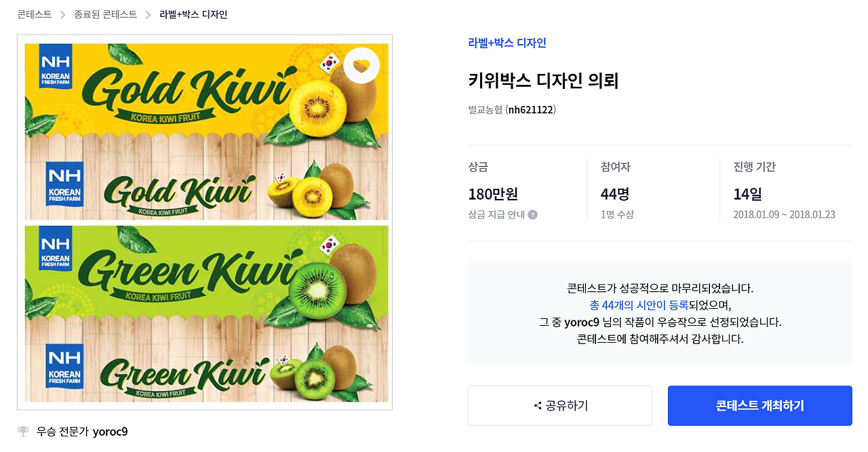Screen dimensions: 868x452
Task: Click the 키위박스 디자인 의뢰 title
Action: coord(543,81)
